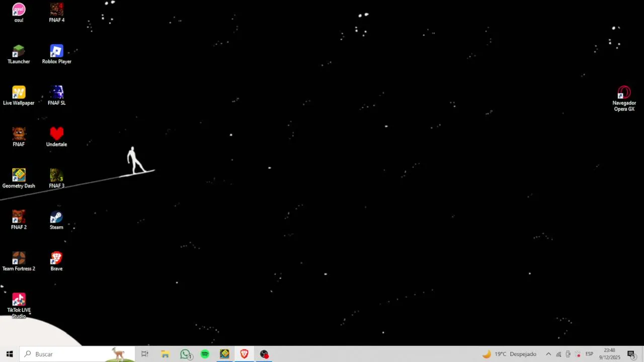Click the FNAF 3 desktop icon
Image resolution: width=644 pixels, height=362 pixels.
click(x=56, y=178)
